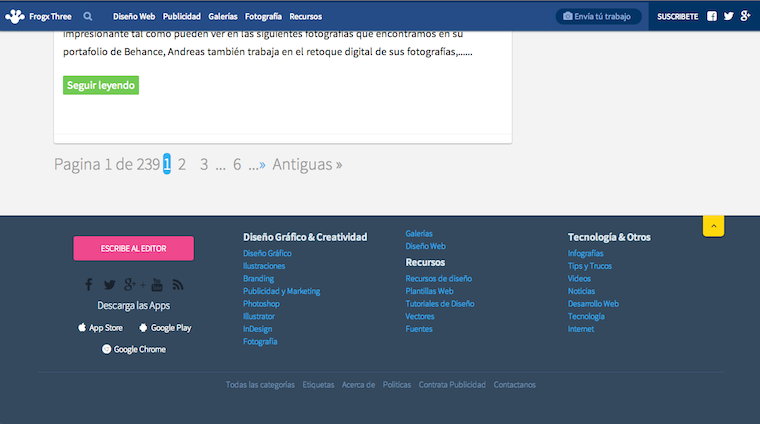
Task: Click the green Seguir leyendo button
Action: [x=101, y=85]
